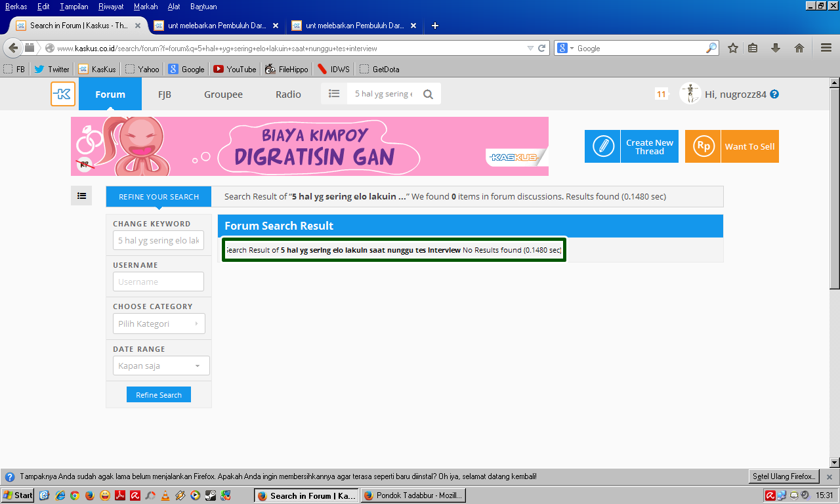Click the Refine Search button

pos(159,394)
